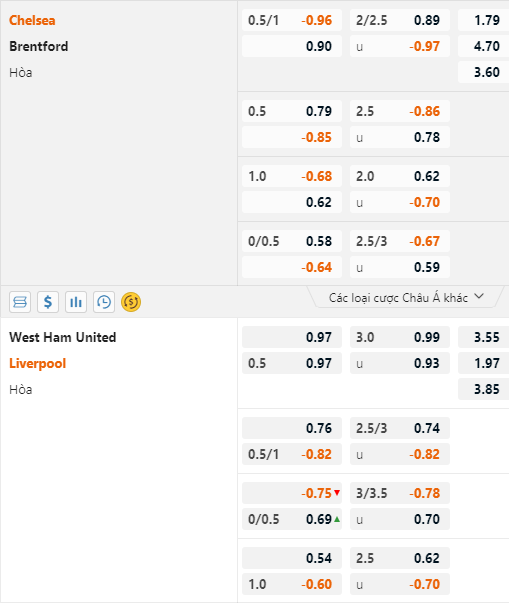Choose under odds -0.97 in Chelsea match
Image resolution: width=509 pixels, height=603 pixels.
tap(400, 46)
